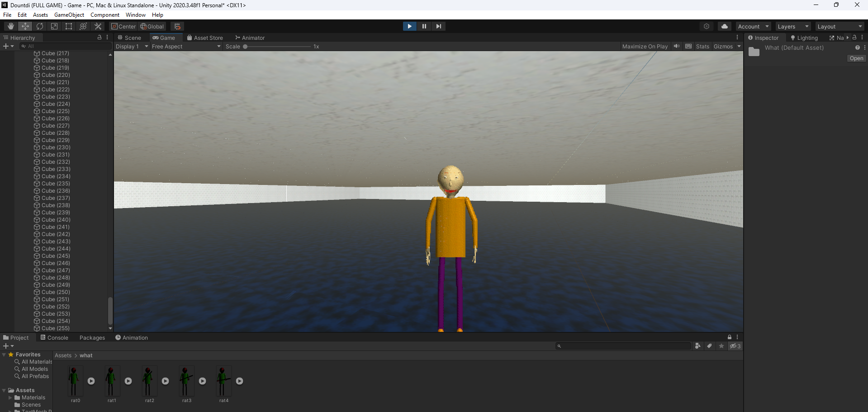The width and height of the screenshot is (868, 412).
Task: Expand the rat1 asset sub-items
Action: [128, 381]
